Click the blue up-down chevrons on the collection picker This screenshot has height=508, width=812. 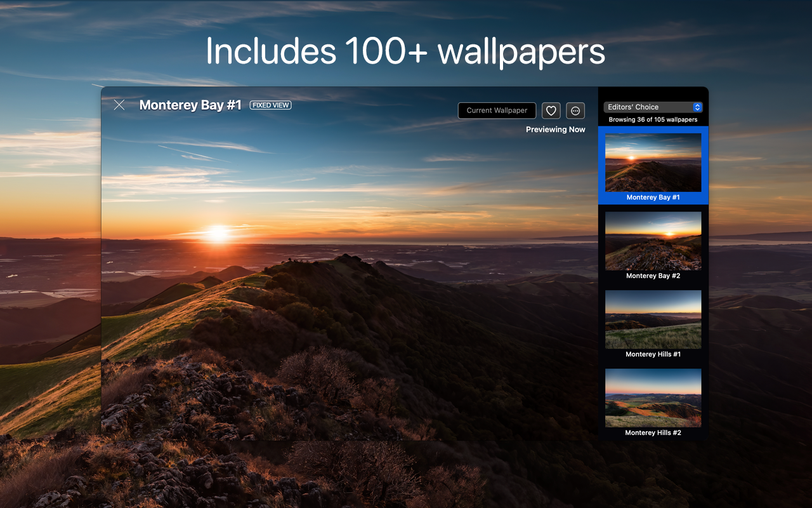click(697, 107)
